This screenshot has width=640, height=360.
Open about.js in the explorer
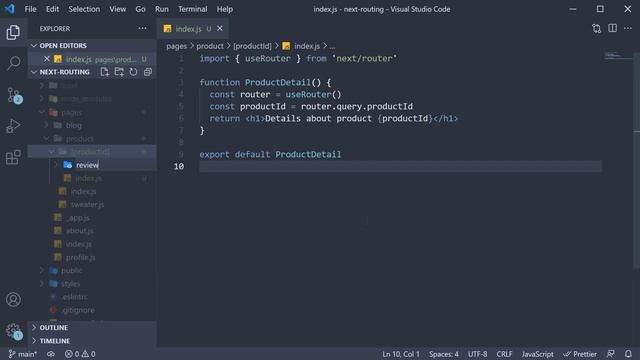[80, 231]
